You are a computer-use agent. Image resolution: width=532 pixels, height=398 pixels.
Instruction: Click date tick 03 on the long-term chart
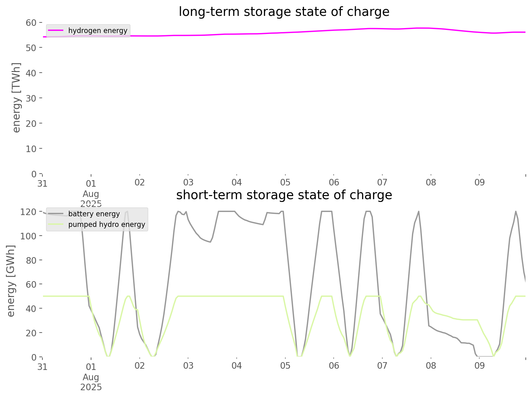[x=188, y=183]
